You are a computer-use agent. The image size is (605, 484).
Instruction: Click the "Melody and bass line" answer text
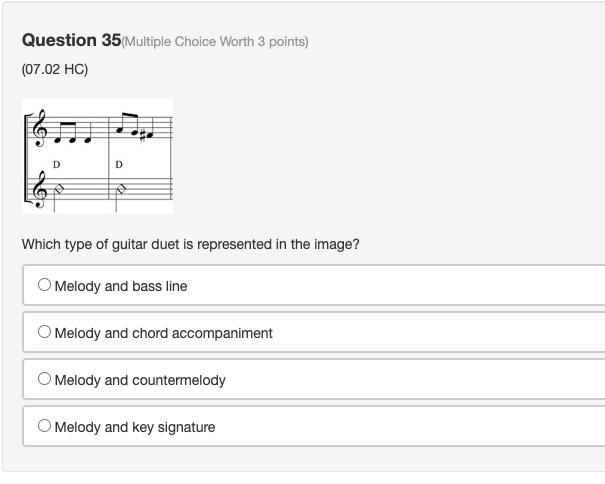121,286
